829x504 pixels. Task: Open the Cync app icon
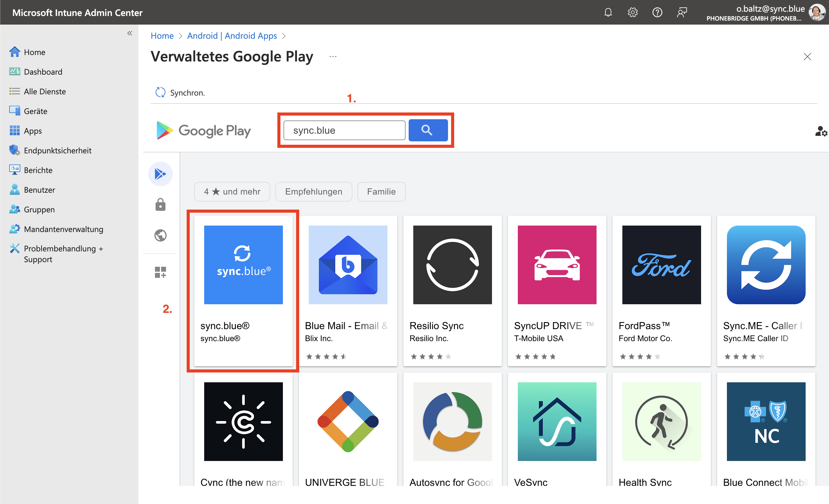[x=243, y=422]
